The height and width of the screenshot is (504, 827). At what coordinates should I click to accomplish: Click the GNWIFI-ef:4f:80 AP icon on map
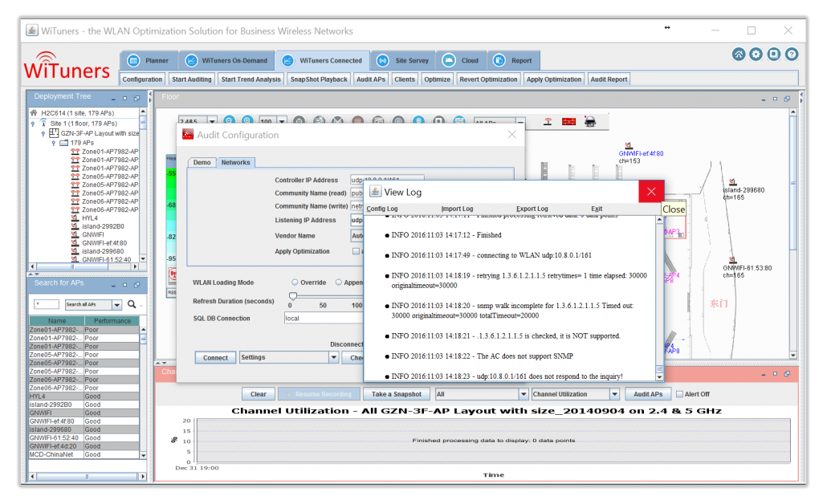point(628,145)
